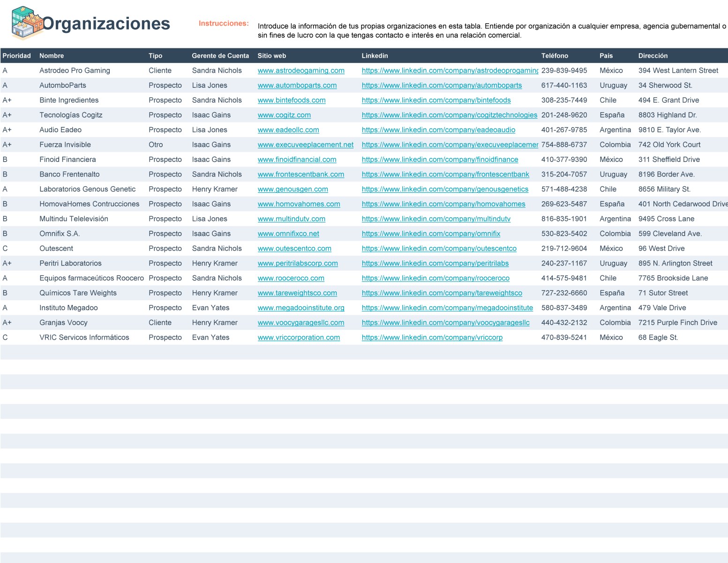Select the Otro type cell
Image resolution: width=728 pixels, height=563 pixels.
point(156,145)
